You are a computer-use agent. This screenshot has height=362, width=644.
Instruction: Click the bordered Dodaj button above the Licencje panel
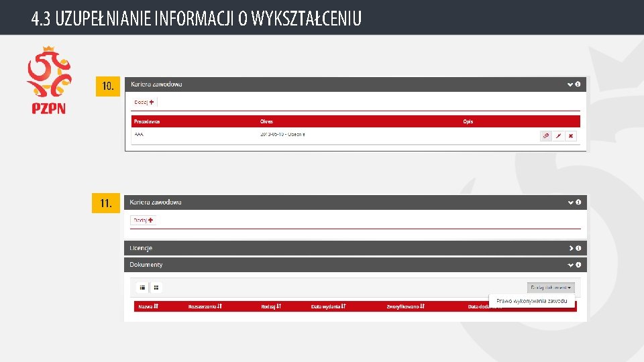point(144,221)
